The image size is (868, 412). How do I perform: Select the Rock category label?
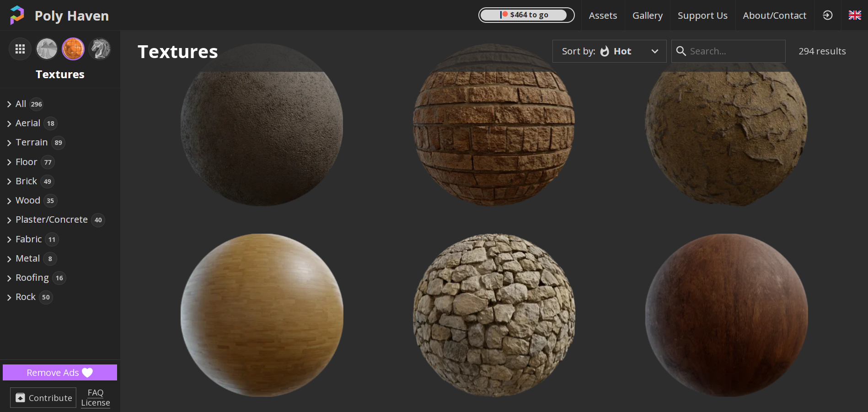click(x=26, y=297)
